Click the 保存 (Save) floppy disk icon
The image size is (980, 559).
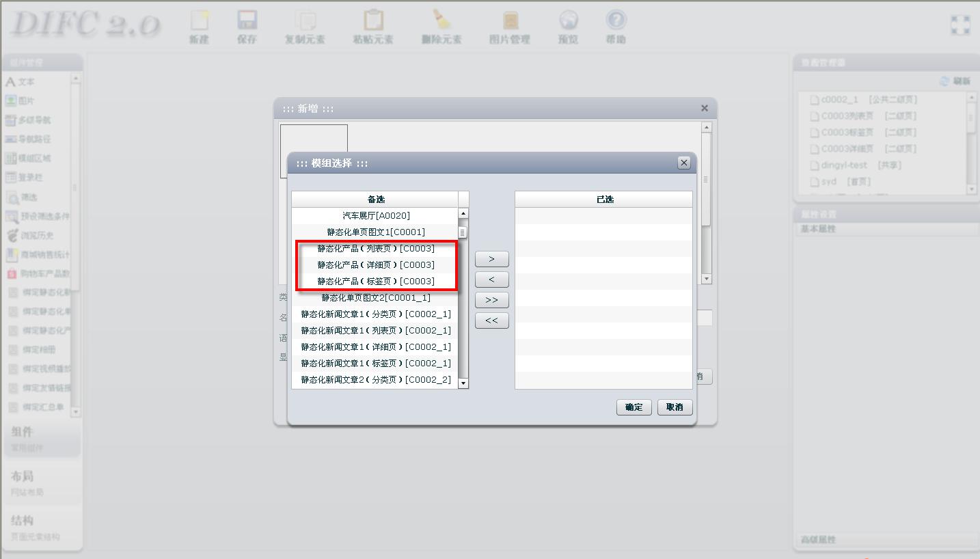click(247, 21)
